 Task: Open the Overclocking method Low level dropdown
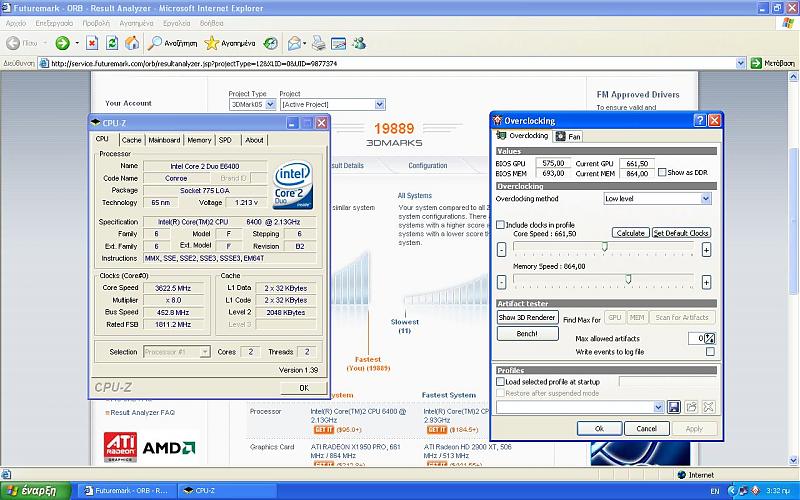705,198
